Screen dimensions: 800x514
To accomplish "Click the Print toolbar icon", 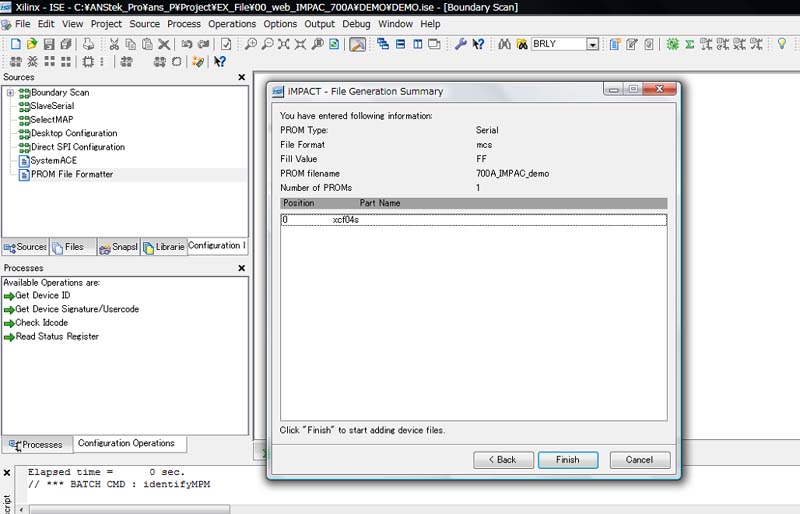I will (88, 44).
